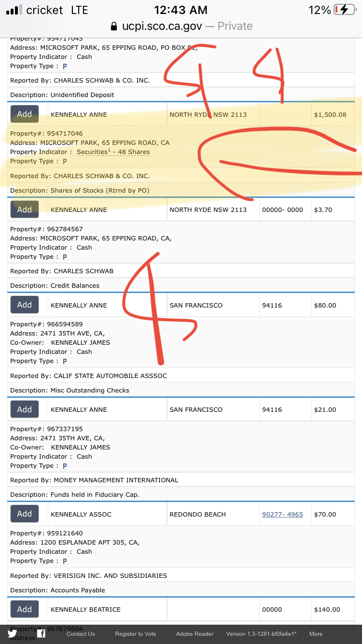Add the Kenneally Assoc Redondo Beach property
The image size is (362, 644).
[25, 514]
